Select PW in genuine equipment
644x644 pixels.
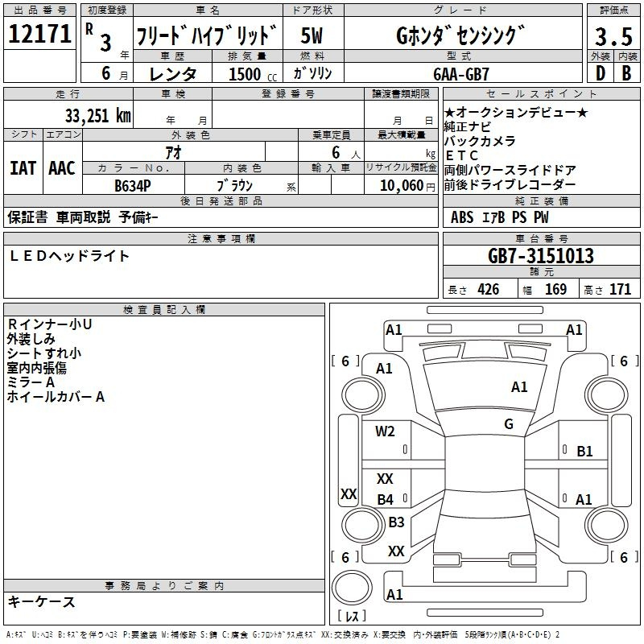pos(541,217)
